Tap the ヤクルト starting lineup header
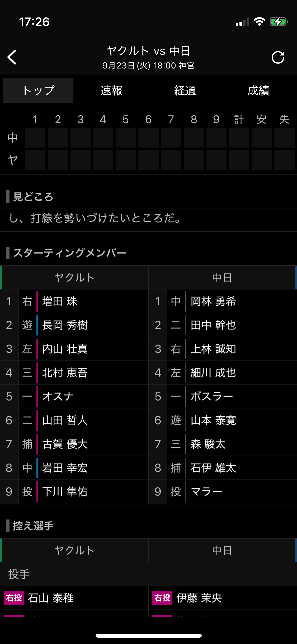 tap(74, 278)
